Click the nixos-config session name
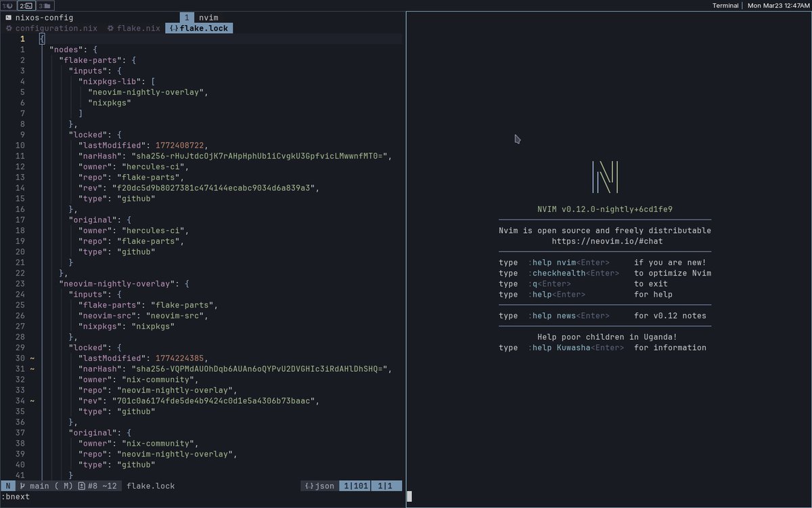Screen dimensions: 812x508 [x=44, y=18]
